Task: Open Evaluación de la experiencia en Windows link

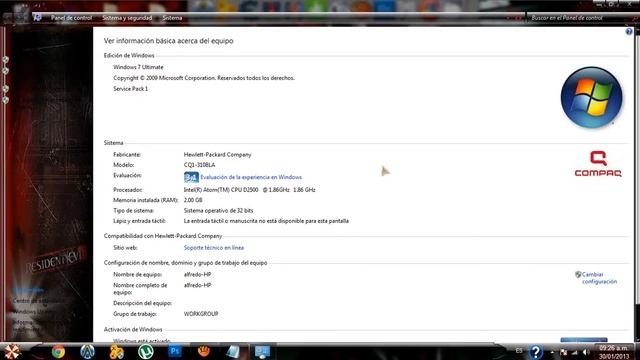Action: point(251,177)
